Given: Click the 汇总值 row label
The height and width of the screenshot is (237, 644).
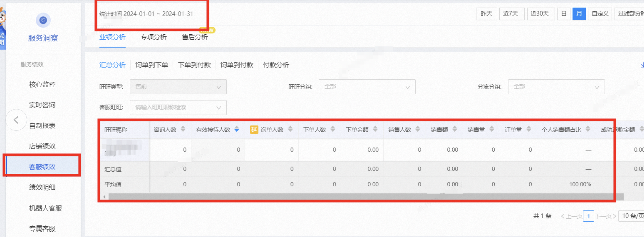Looking at the screenshot, I should [x=113, y=169].
